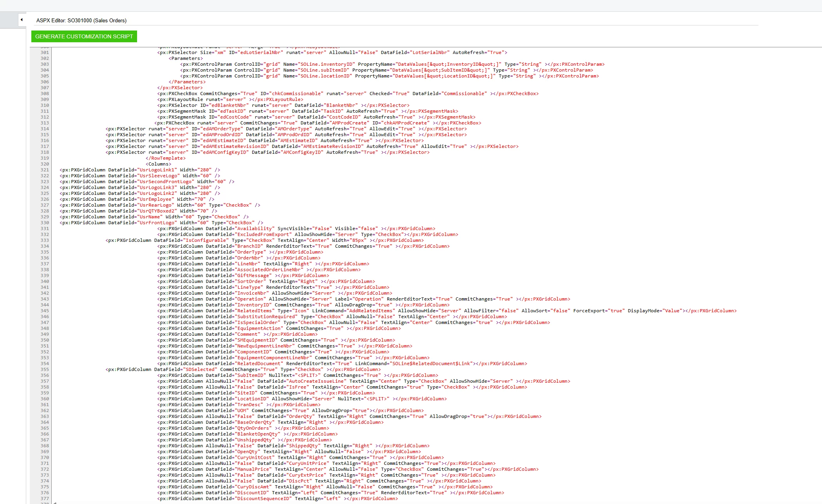The image size is (822, 504).
Task: Click the closing Parameters tag
Action: tap(187, 82)
